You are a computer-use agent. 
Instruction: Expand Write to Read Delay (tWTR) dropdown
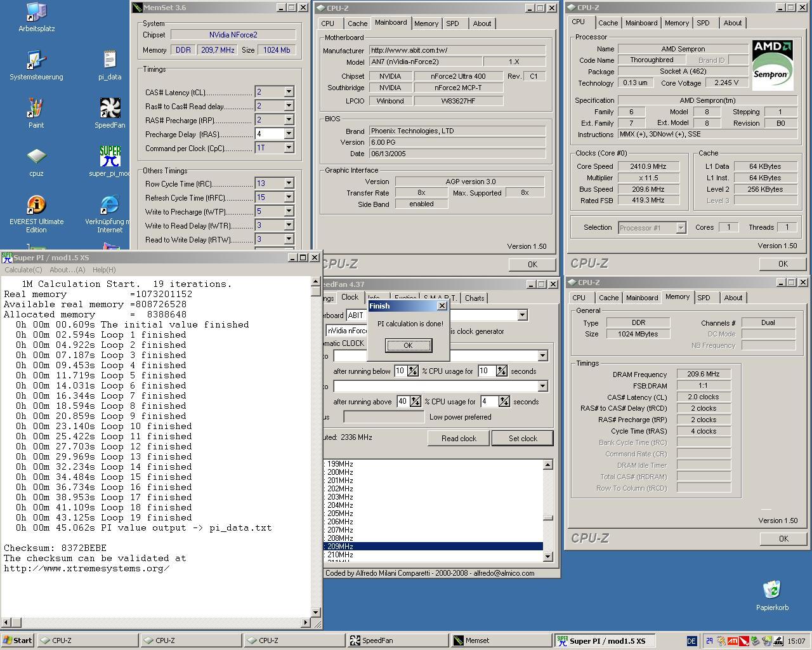(289, 225)
